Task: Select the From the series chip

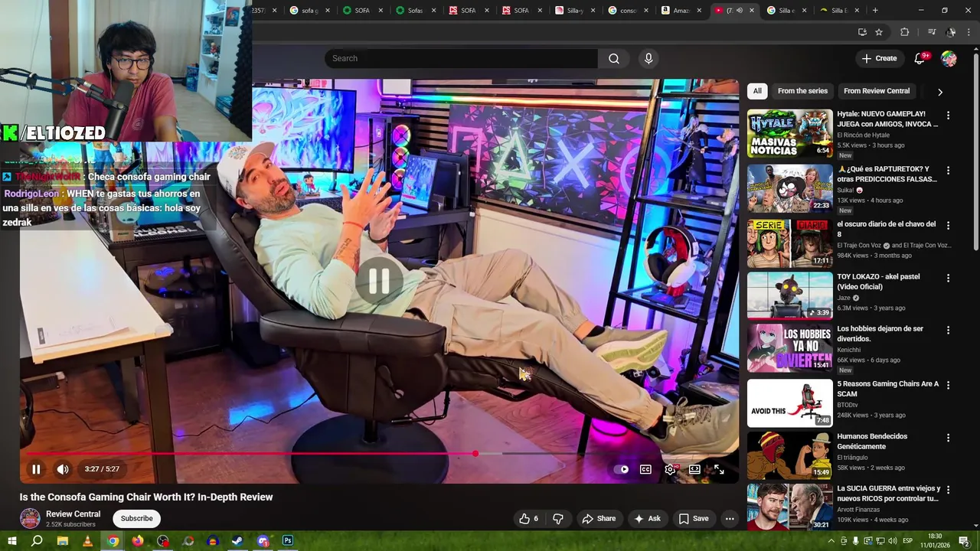Action: coord(802,91)
